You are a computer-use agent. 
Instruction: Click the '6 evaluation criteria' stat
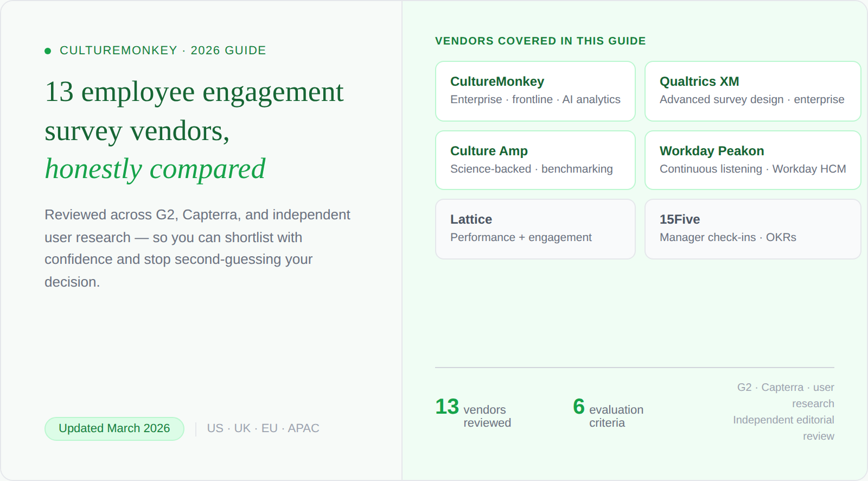pyautogui.click(x=608, y=414)
